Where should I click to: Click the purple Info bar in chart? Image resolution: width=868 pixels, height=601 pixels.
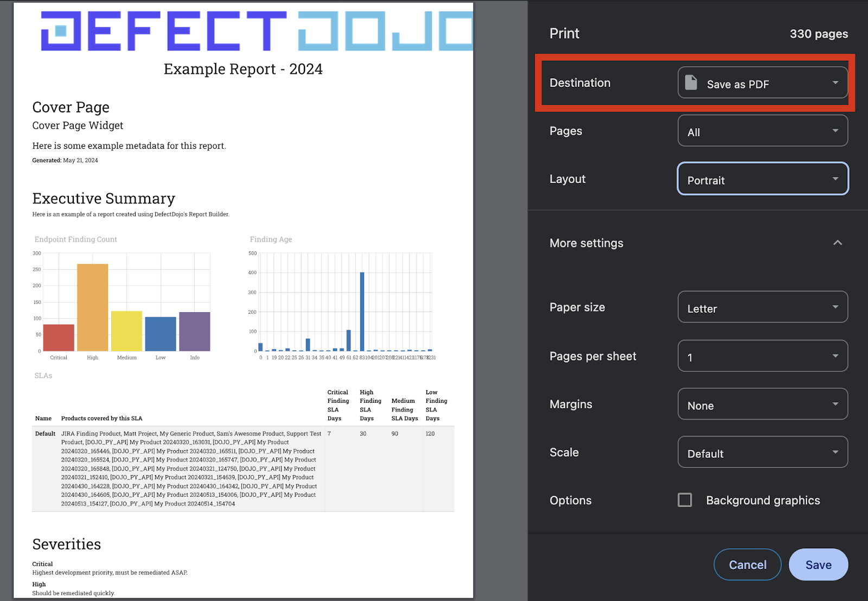coord(194,332)
